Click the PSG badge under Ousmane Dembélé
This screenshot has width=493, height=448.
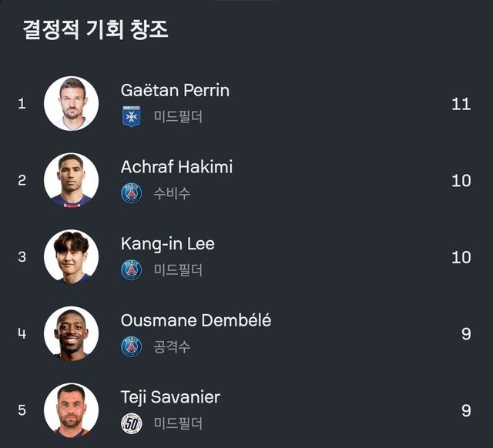click(x=131, y=347)
